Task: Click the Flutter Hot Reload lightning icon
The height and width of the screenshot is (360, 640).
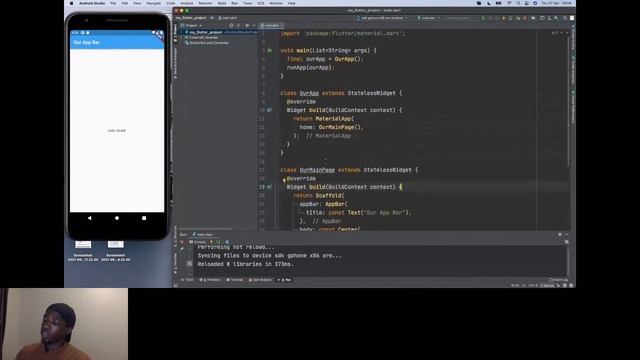Action: tap(211, 242)
